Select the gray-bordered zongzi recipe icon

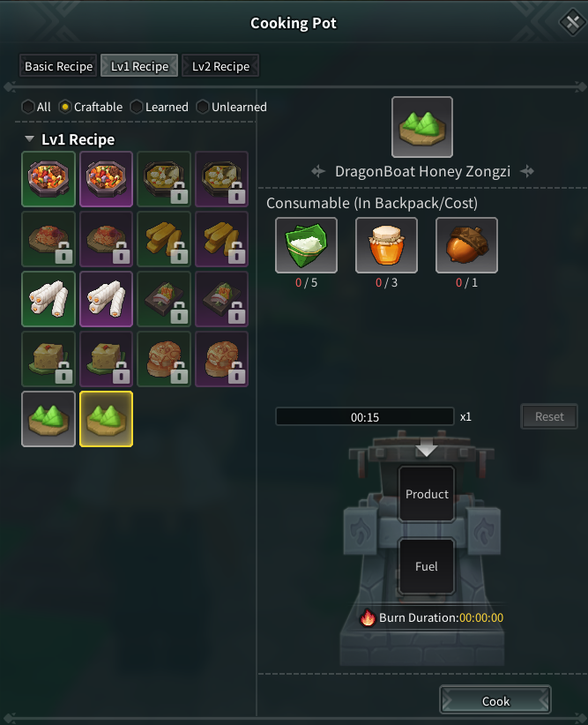pyautogui.click(x=48, y=419)
